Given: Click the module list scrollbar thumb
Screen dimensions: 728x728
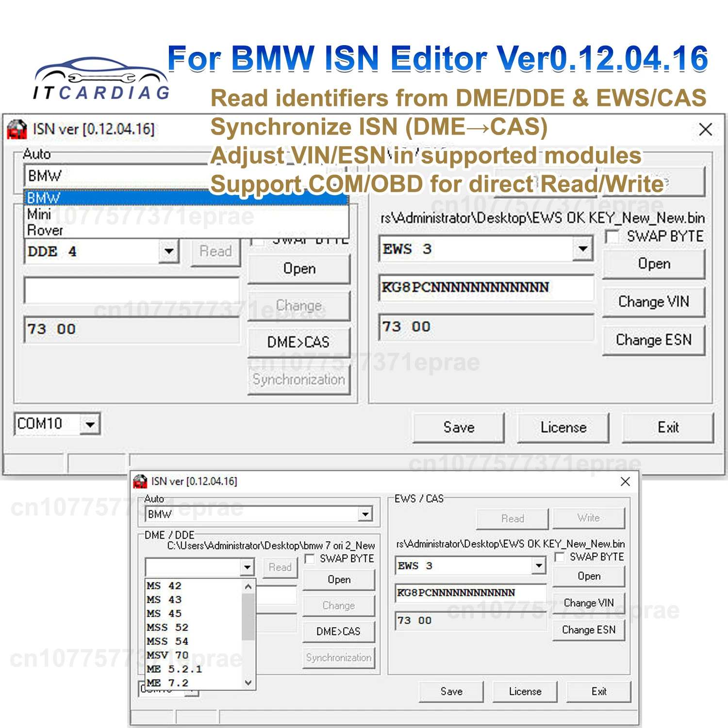Looking at the screenshot, I should tap(248, 616).
